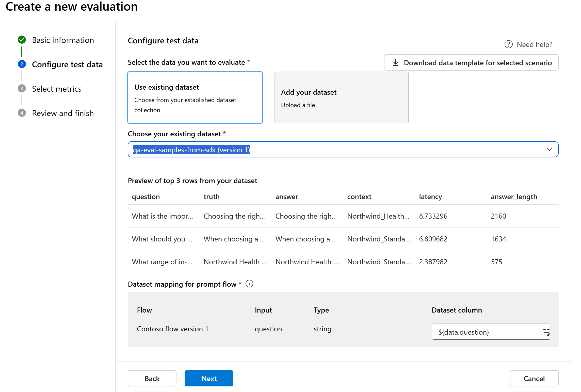This screenshot has height=392, width=581.
Task: Click the edit icon in Dataset column field
Action: click(546, 332)
